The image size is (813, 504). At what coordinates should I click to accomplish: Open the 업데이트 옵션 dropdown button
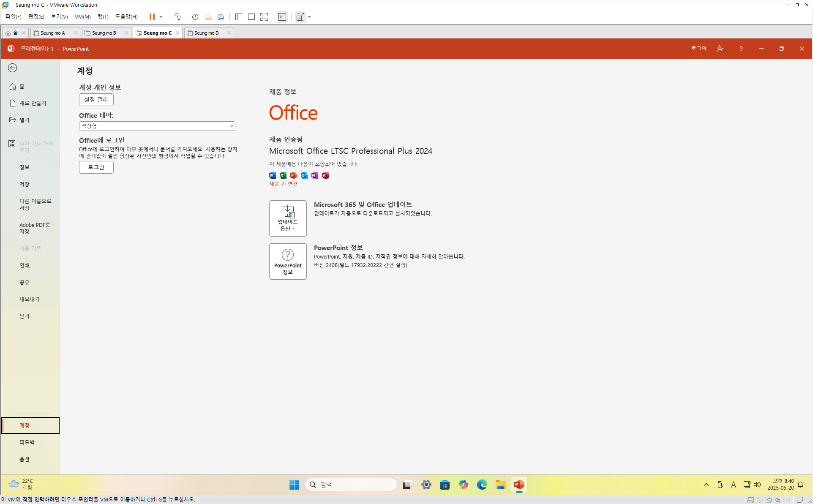tap(288, 218)
